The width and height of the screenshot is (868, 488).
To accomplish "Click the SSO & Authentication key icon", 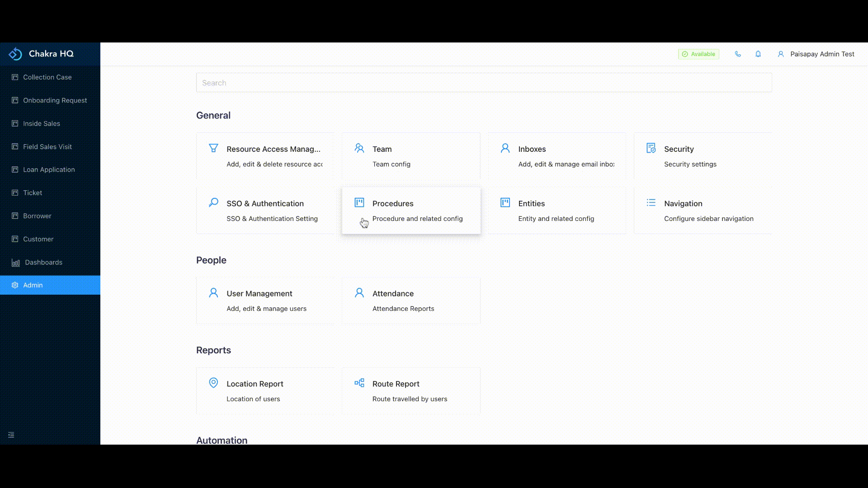I will pos(213,202).
